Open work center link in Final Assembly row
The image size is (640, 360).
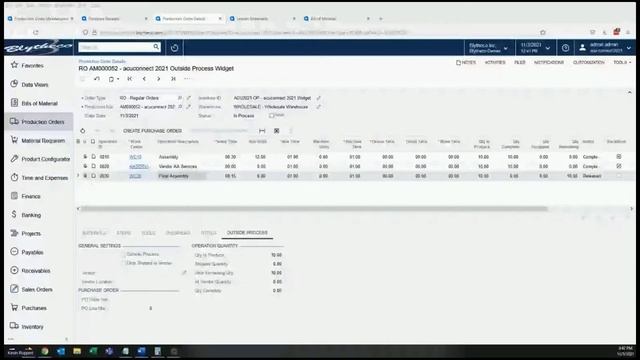tap(135, 176)
